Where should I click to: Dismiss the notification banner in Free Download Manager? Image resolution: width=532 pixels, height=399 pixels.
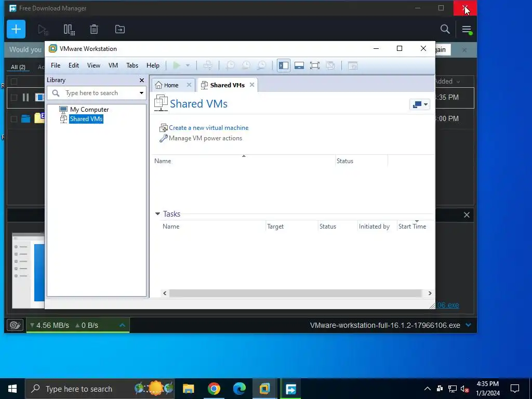(464, 50)
